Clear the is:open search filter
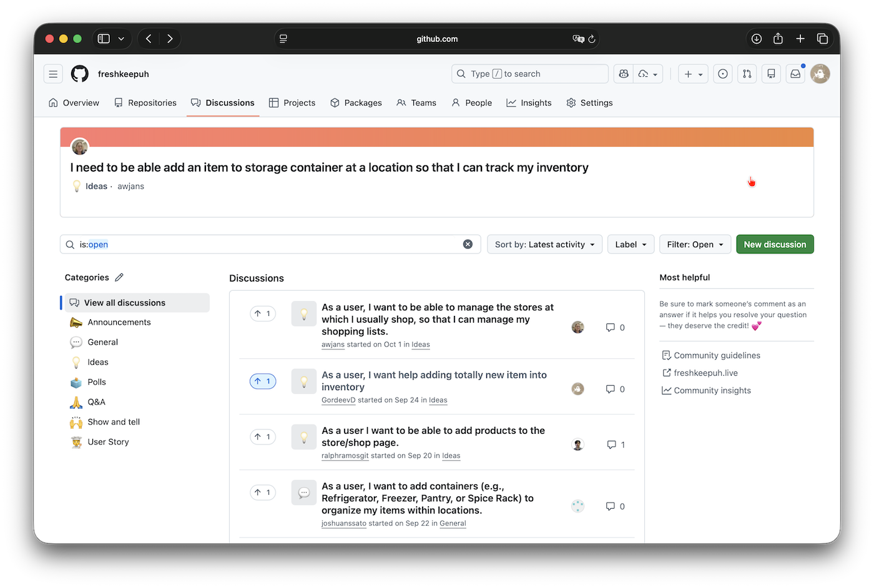The image size is (874, 588). click(468, 244)
